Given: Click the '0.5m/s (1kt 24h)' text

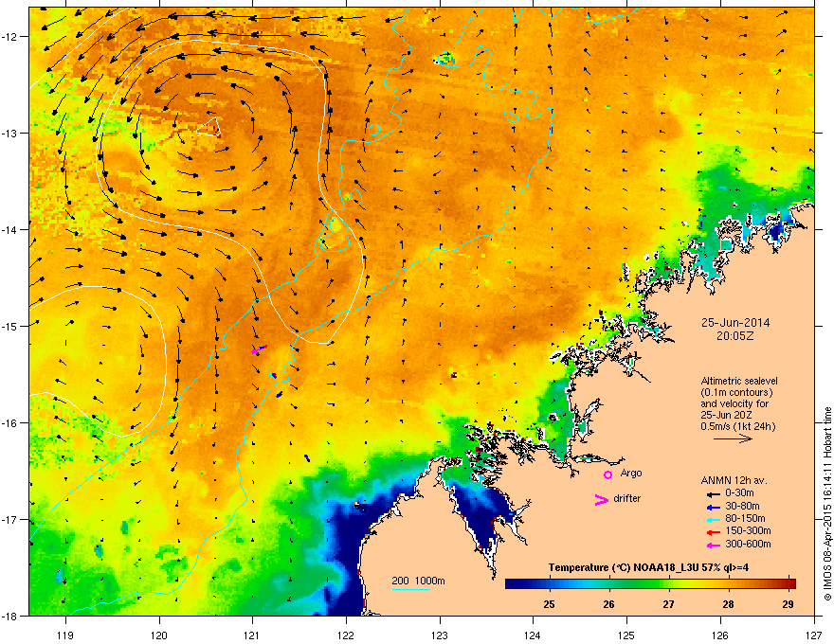Looking at the screenshot, I should (x=738, y=426).
